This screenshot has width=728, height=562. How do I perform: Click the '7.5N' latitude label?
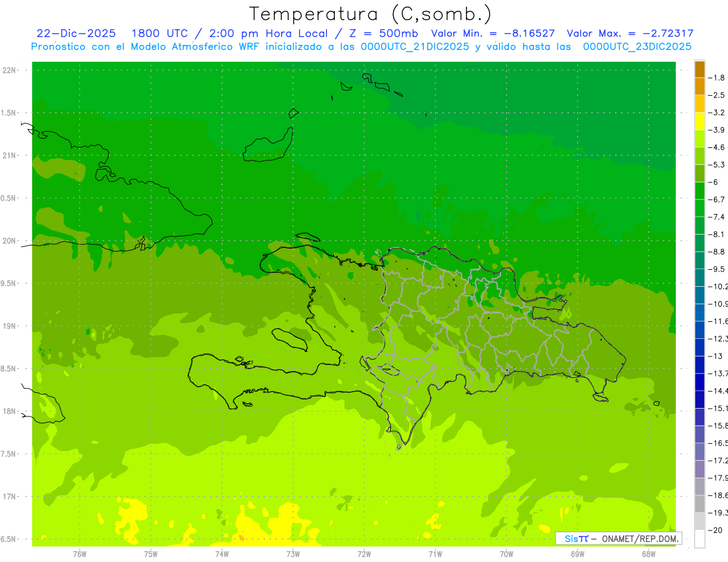(8, 454)
